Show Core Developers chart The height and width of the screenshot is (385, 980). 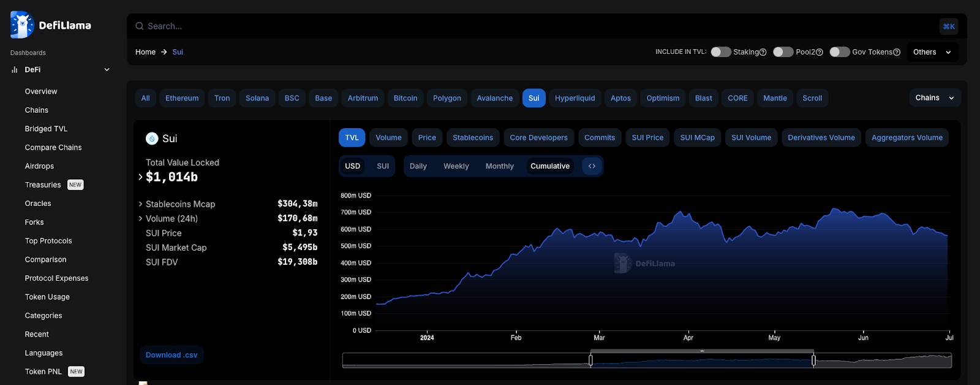pos(539,138)
